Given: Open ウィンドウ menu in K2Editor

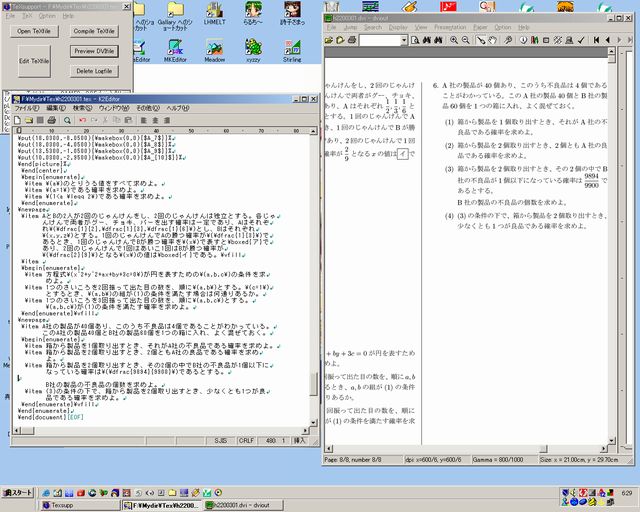Looking at the screenshot, I should tap(114, 108).
